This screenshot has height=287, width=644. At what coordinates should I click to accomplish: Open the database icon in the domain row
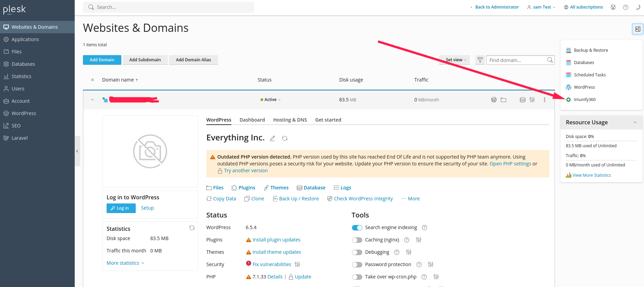[x=523, y=100]
